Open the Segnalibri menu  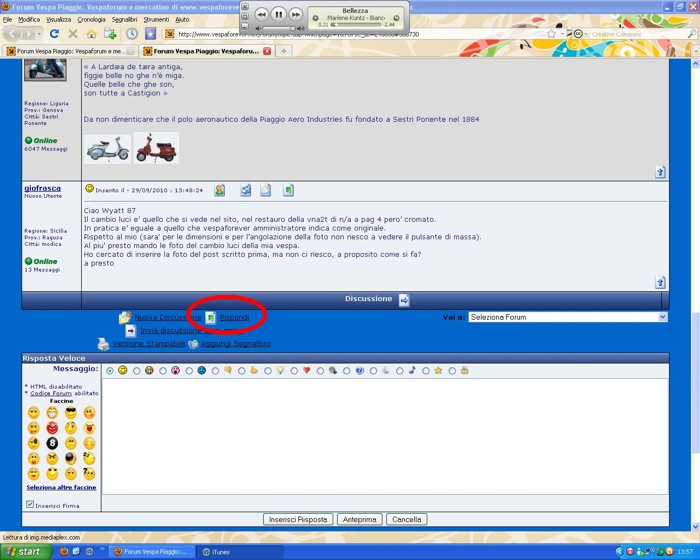click(x=125, y=20)
